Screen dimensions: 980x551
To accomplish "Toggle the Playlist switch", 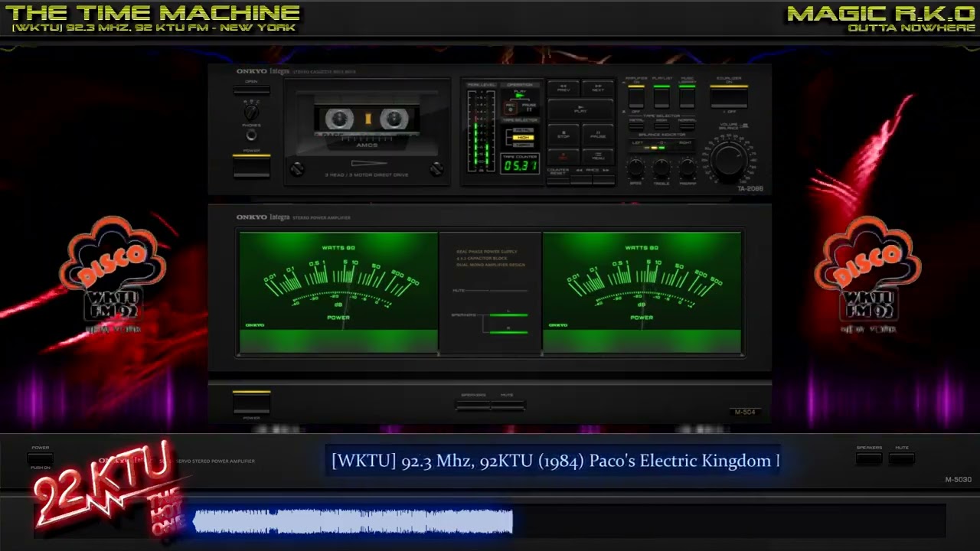I will (x=661, y=97).
